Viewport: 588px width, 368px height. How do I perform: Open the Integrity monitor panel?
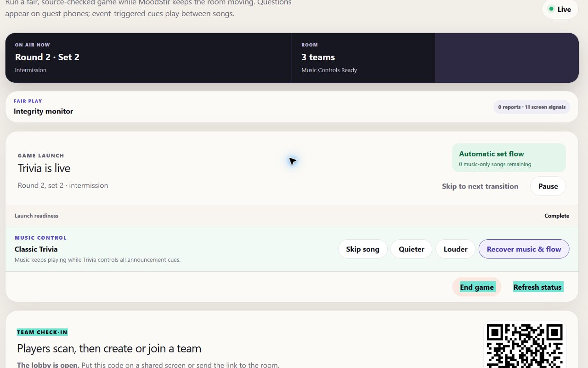click(292, 107)
